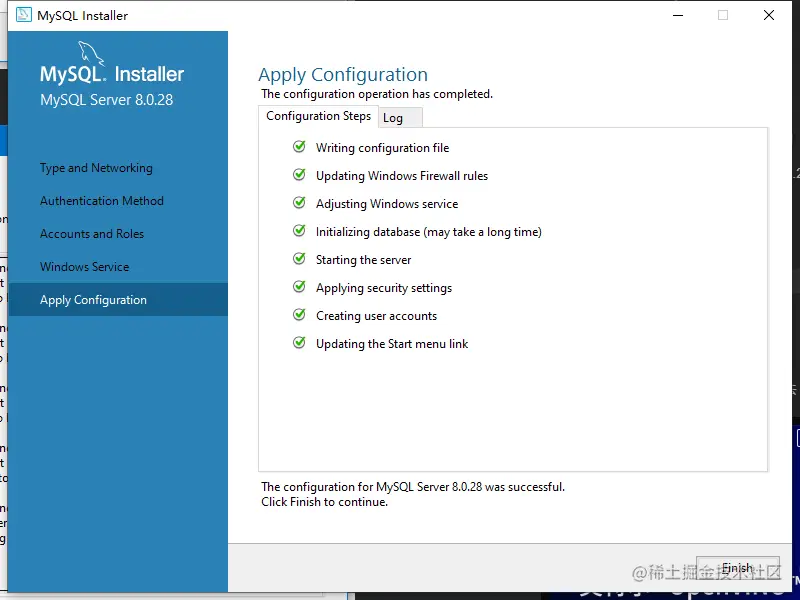Click the 'Apply Configuration' page heading
This screenshot has height=600, width=800.
(x=343, y=75)
